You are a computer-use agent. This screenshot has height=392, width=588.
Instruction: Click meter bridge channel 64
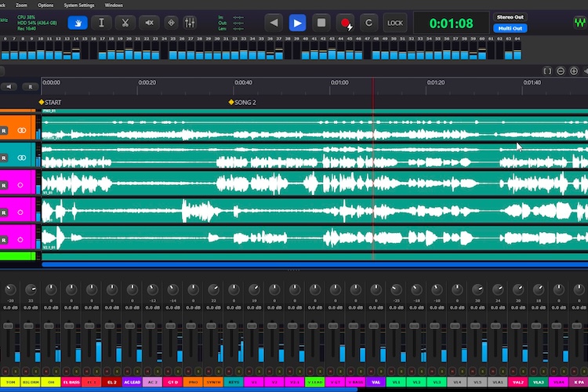click(x=517, y=49)
